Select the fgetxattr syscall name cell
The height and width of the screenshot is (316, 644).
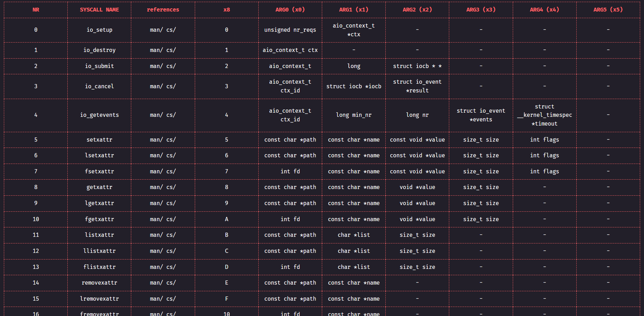[x=99, y=219]
